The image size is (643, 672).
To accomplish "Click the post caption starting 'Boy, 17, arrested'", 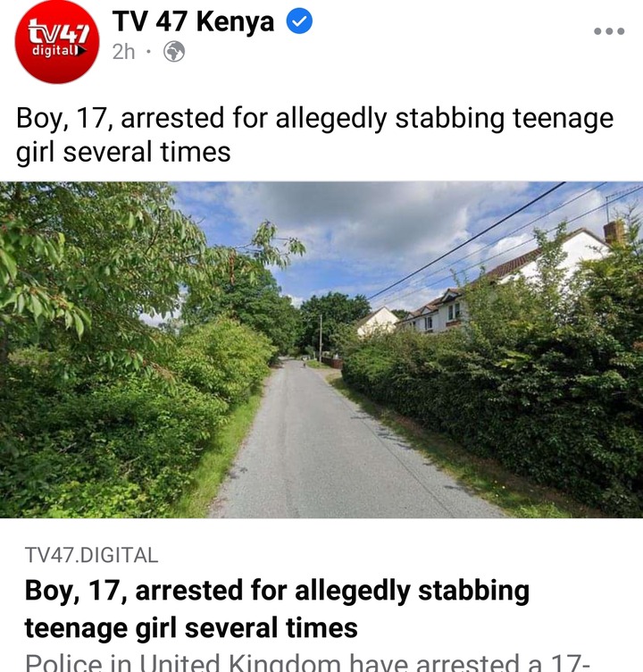I will pyautogui.click(x=315, y=135).
